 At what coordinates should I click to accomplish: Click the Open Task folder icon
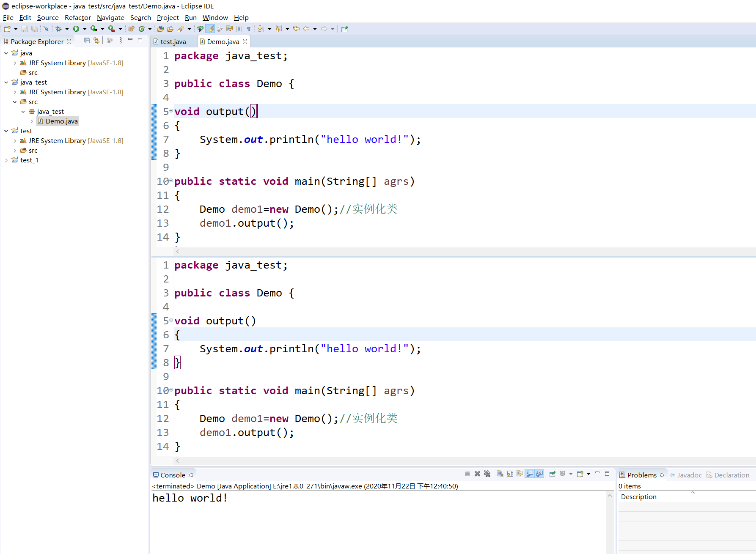pos(170,29)
